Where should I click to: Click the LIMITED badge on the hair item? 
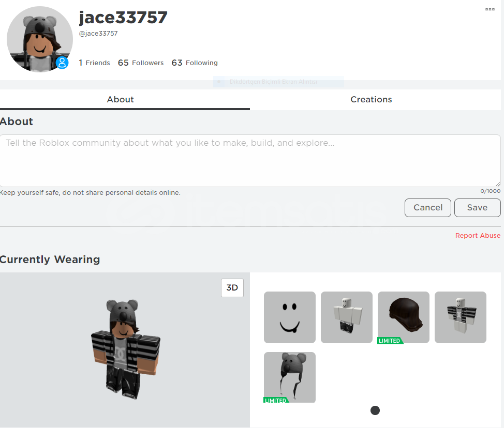[x=390, y=341]
